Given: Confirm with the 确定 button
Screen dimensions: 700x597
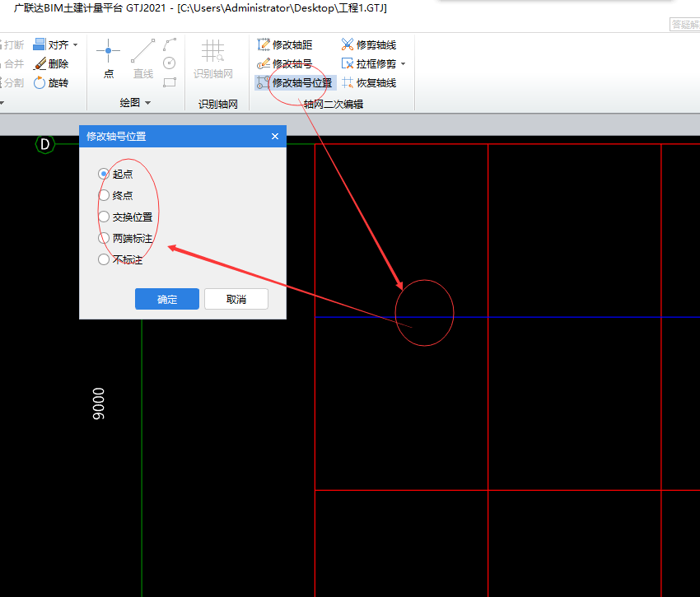Looking at the screenshot, I should pyautogui.click(x=167, y=299).
